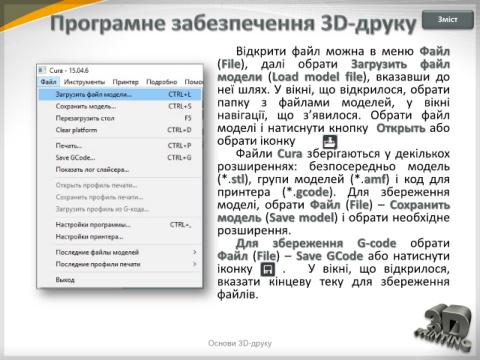Click the save floppy disk icon
The width and height of the screenshot is (480, 360).
pyautogui.click(x=268, y=269)
